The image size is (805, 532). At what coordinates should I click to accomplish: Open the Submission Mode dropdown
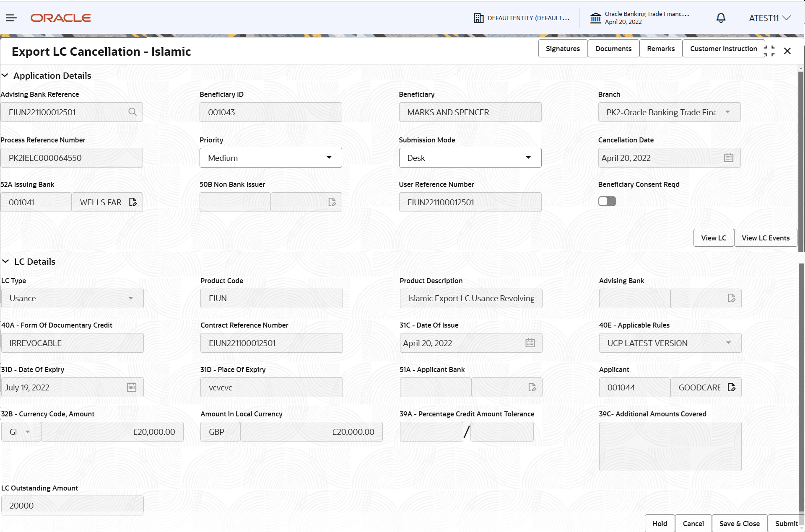point(528,158)
